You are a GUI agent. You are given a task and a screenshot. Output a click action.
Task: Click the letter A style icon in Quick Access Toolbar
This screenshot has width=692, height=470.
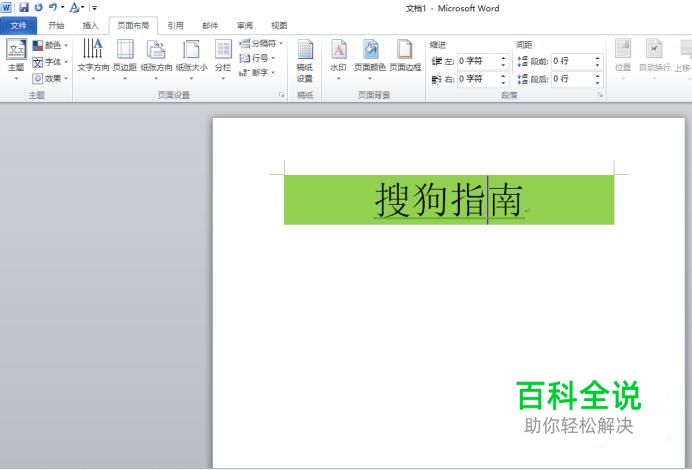tap(74, 7)
